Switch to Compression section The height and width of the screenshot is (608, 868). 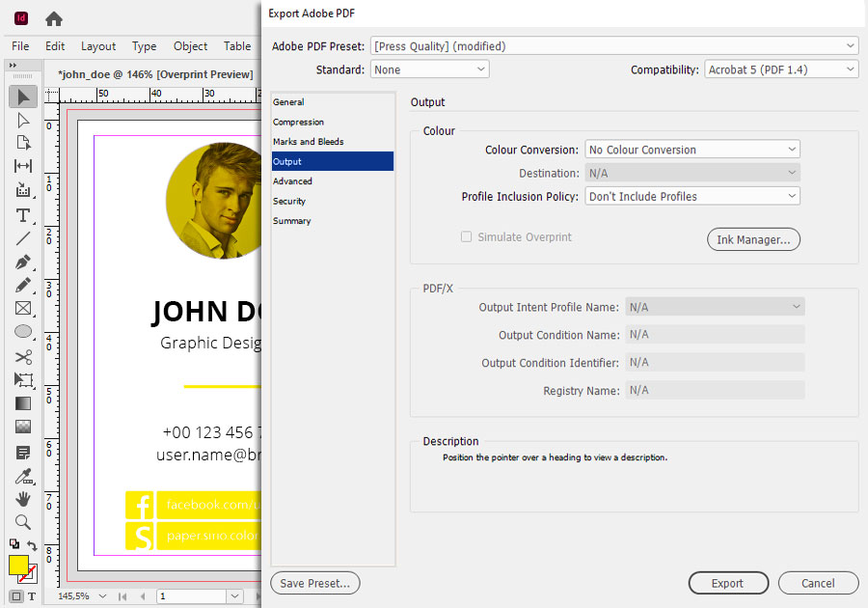[x=333, y=122]
